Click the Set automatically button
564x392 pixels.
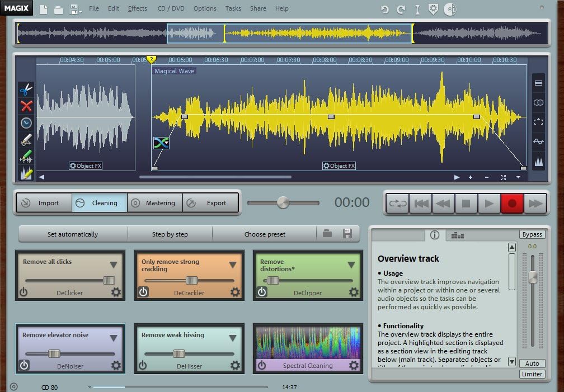[73, 234]
